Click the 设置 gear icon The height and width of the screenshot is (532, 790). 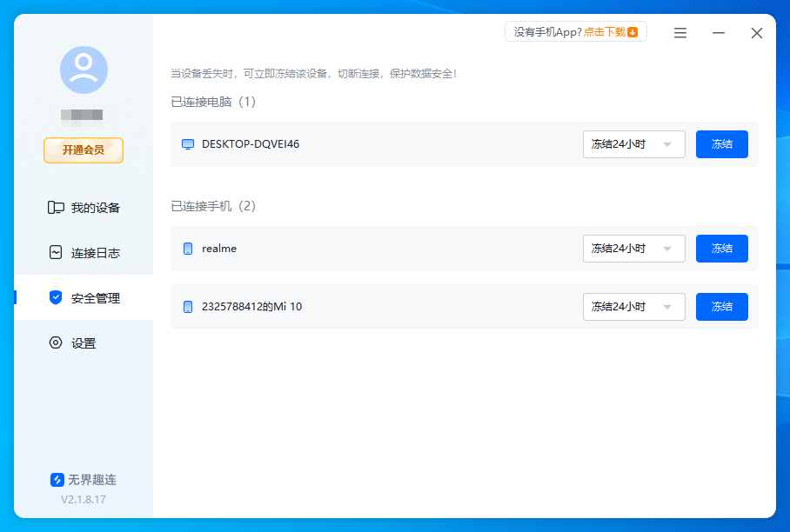(56, 343)
